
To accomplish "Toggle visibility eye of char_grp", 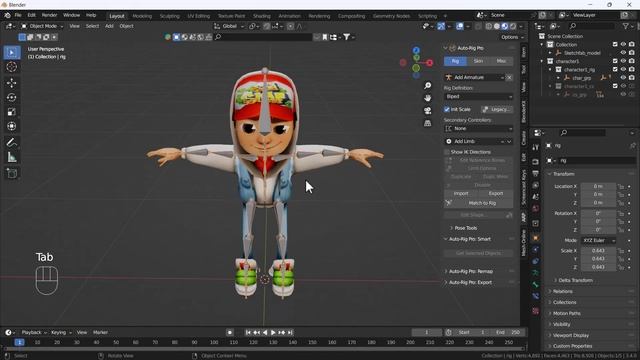I will coord(623,78).
